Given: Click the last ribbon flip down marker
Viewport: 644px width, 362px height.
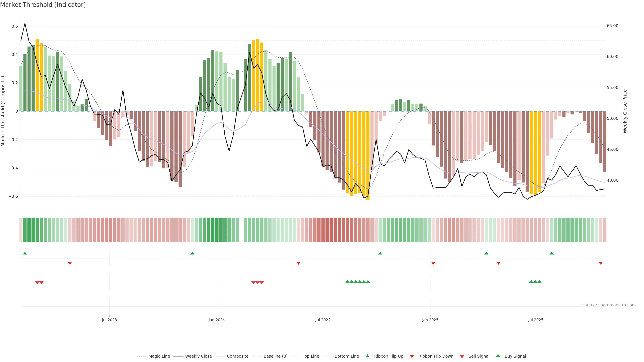Looking at the screenshot, I should click(x=601, y=263).
